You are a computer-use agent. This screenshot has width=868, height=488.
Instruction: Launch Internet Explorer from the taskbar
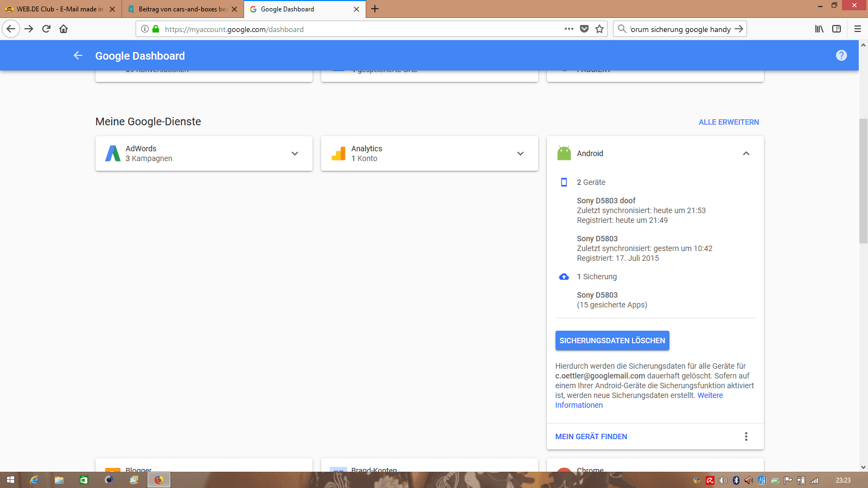(x=34, y=480)
